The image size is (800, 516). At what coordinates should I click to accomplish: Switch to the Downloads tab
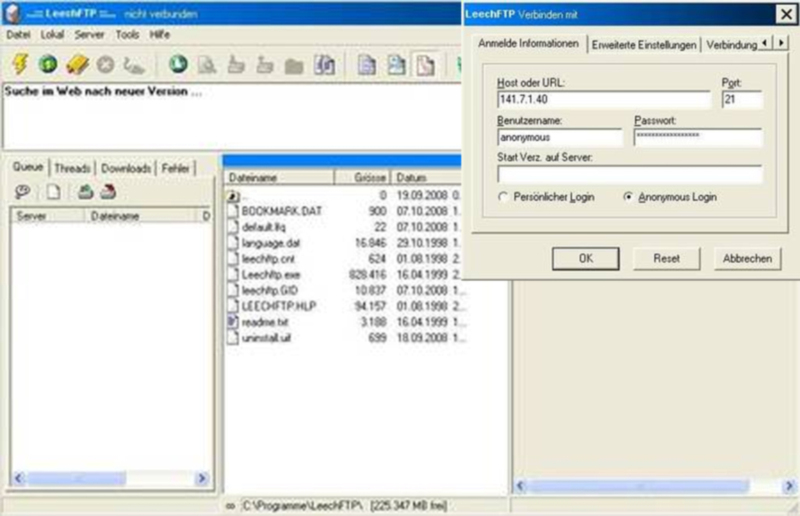click(126, 168)
